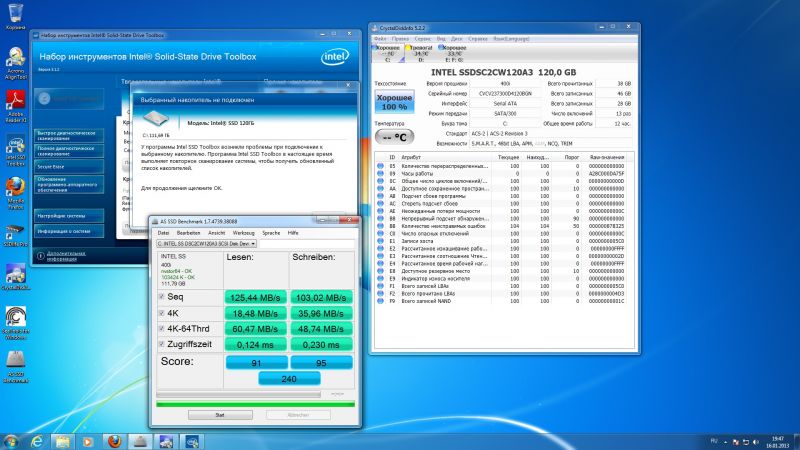The width and height of the screenshot is (800, 450).
Task: Open the Sprache menu in AS SSD Benchmark
Action: coord(270,232)
